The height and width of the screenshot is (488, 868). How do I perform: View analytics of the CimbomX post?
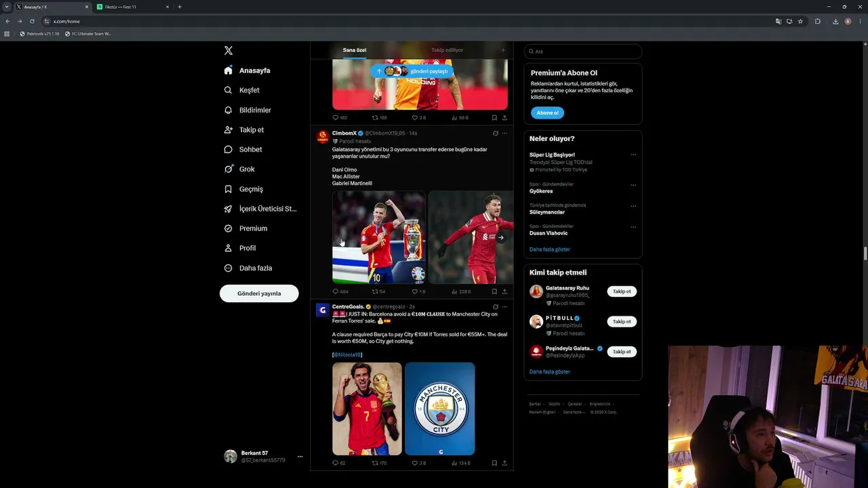point(460,291)
